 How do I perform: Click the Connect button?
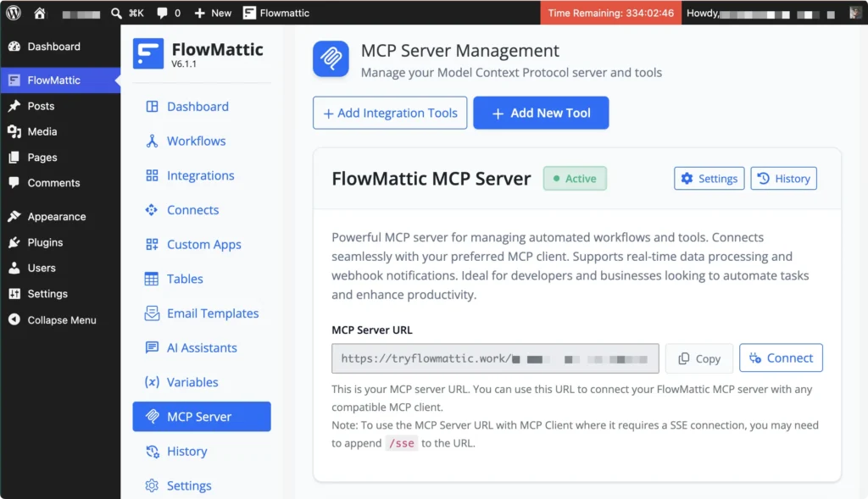[781, 358]
